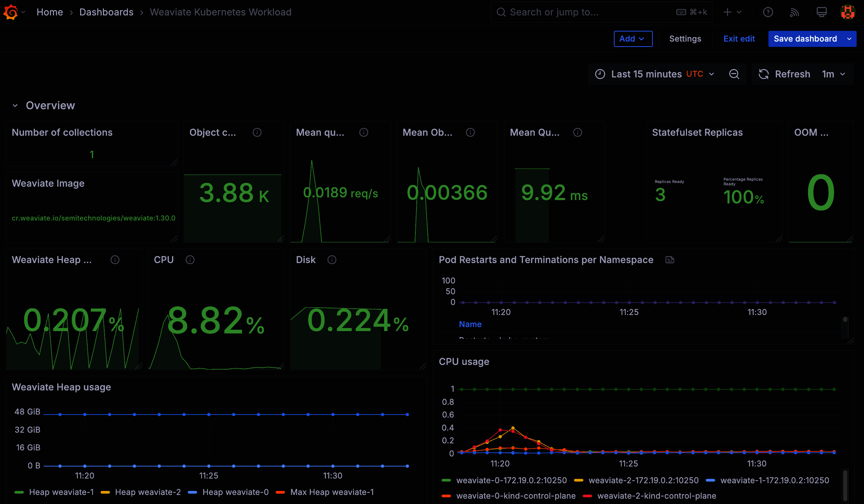Open the news RSS feed icon
This screenshot has width=864, height=504.
[x=794, y=12]
